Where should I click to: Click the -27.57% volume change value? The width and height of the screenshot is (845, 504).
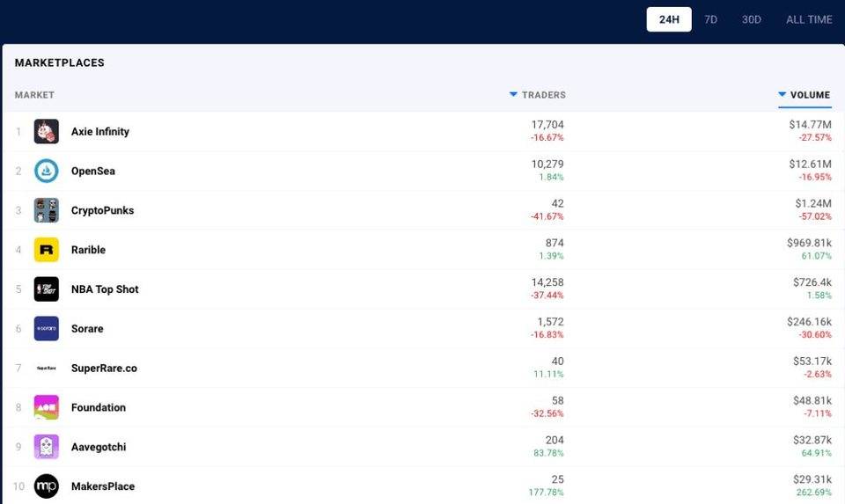(x=815, y=137)
